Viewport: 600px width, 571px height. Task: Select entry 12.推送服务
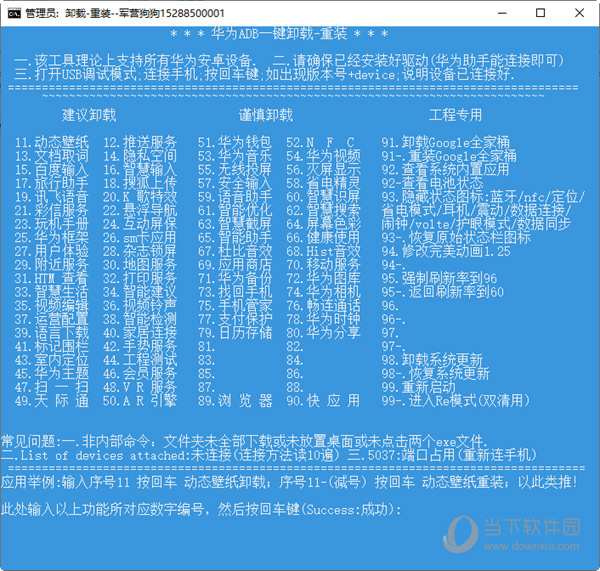point(140,142)
